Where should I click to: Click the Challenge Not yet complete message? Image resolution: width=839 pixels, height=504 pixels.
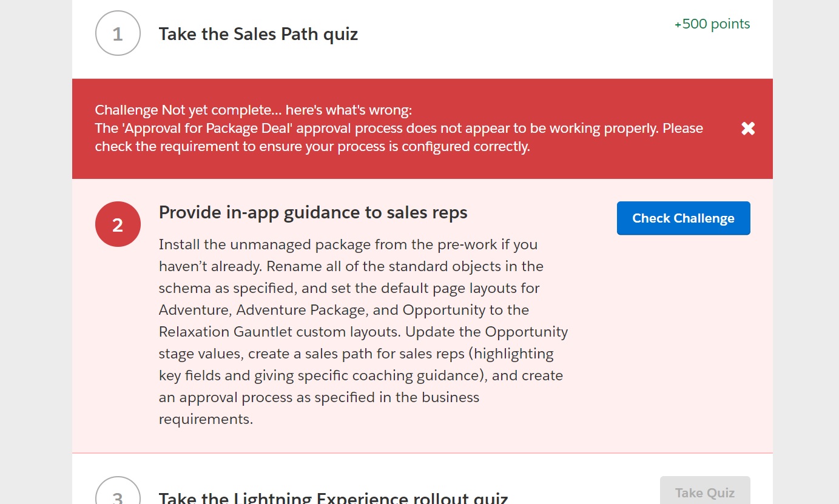254,110
